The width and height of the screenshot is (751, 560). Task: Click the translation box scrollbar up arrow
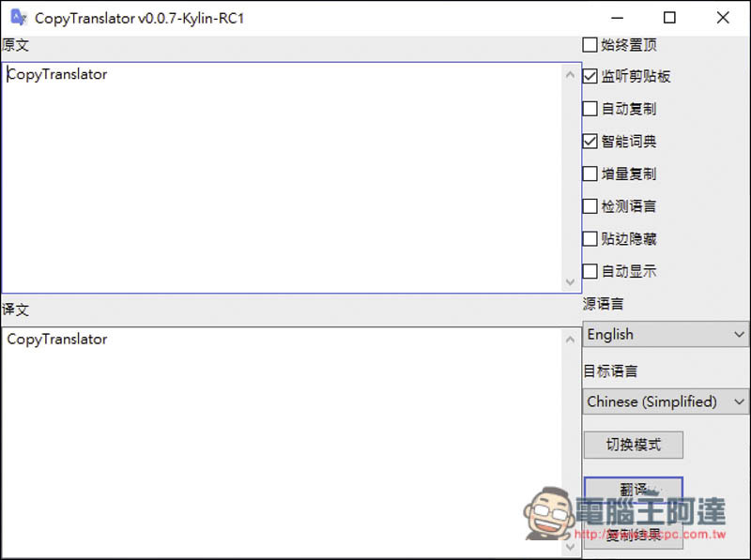pyautogui.click(x=570, y=340)
